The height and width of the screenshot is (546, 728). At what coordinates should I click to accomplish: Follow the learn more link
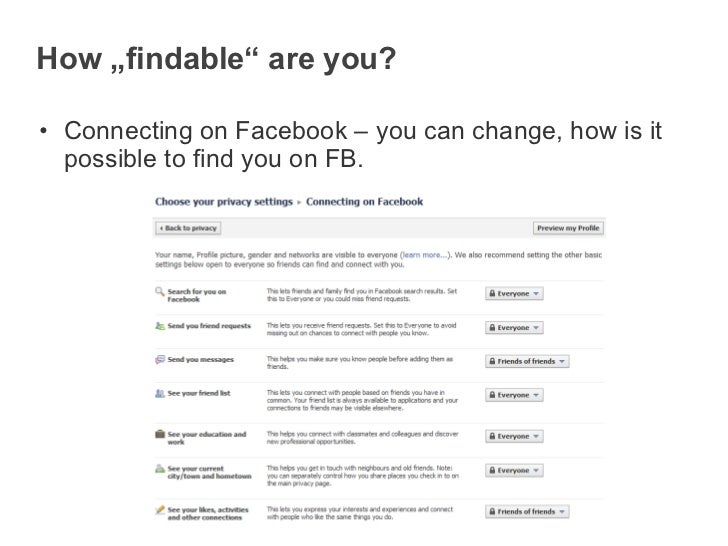[x=424, y=255]
